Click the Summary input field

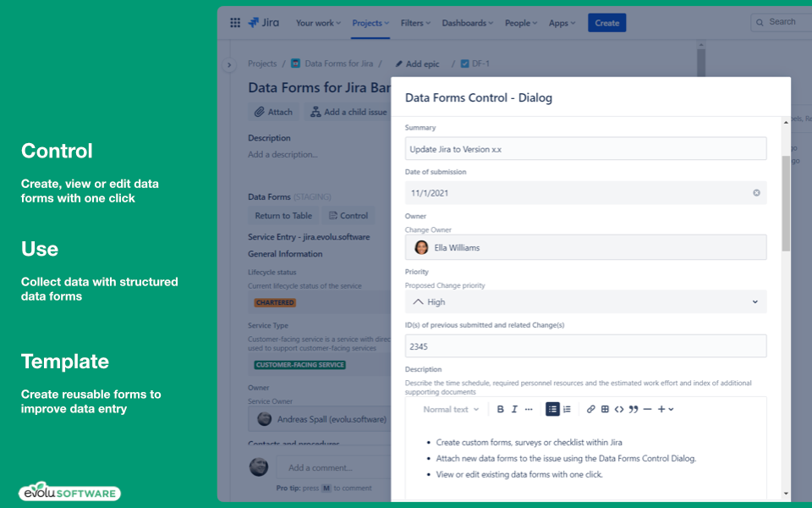(x=585, y=149)
